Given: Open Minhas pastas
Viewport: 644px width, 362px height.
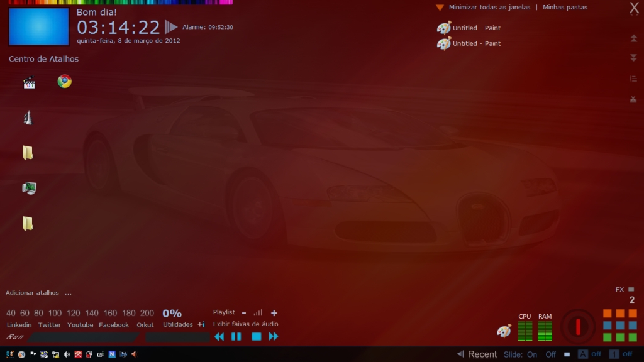Looking at the screenshot, I should [565, 7].
